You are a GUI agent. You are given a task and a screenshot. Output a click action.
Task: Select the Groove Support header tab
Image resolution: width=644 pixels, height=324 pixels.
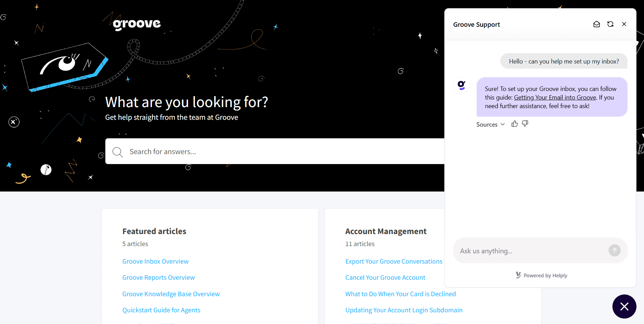tap(477, 24)
